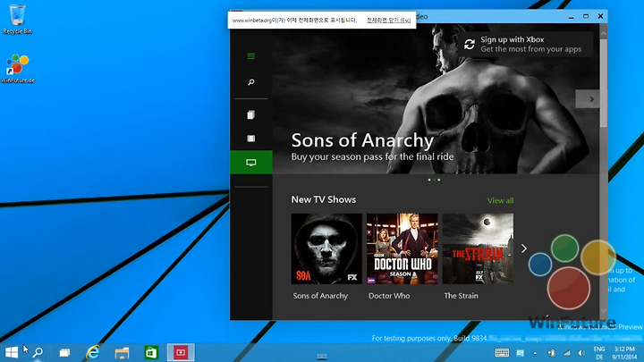The image size is (644, 362).
Task: Launch Internet Explorer from the taskbar
Action: coord(93,352)
